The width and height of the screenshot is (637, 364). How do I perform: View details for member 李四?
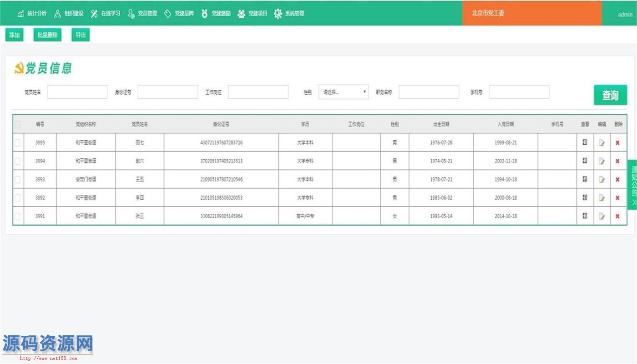(x=585, y=197)
